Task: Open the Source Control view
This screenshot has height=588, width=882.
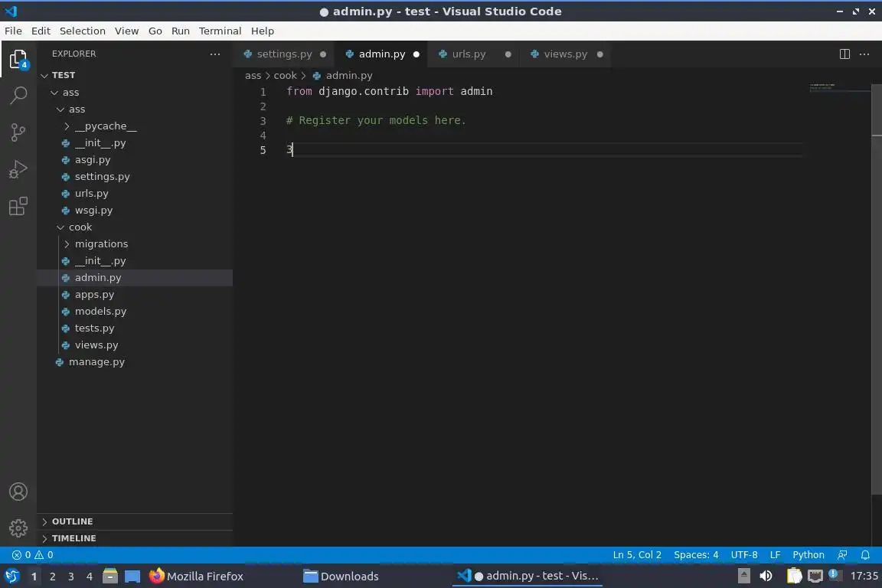Action: [x=18, y=132]
